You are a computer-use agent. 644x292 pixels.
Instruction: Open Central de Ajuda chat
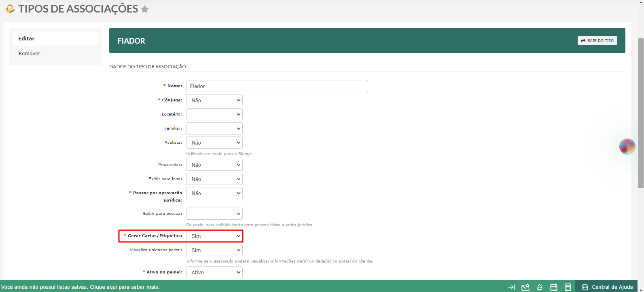tap(607, 287)
